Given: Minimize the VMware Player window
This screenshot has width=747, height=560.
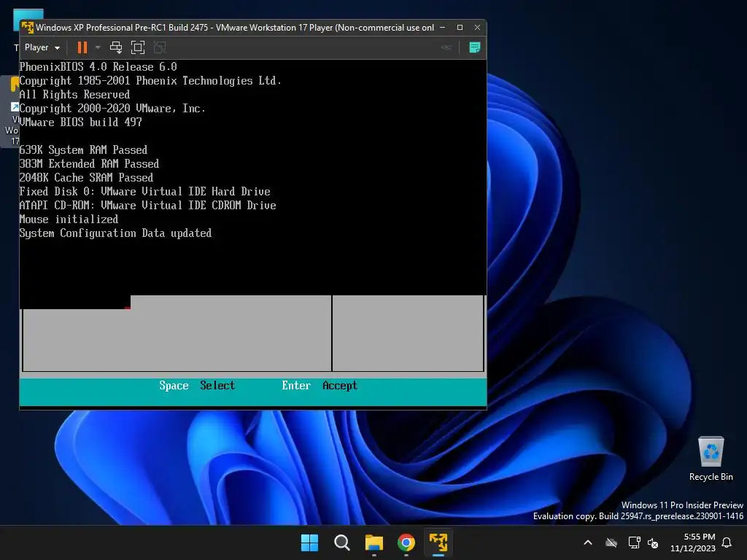Looking at the screenshot, I should click(443, 28).
